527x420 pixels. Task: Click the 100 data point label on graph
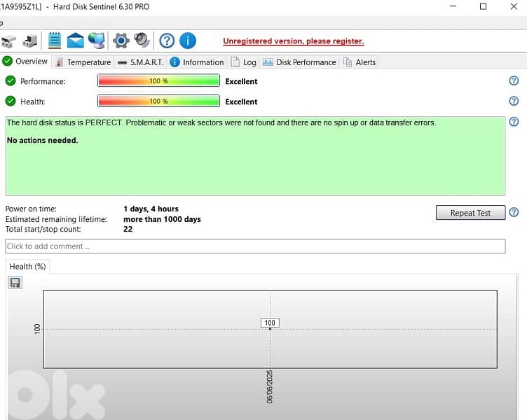pos(270,323)
